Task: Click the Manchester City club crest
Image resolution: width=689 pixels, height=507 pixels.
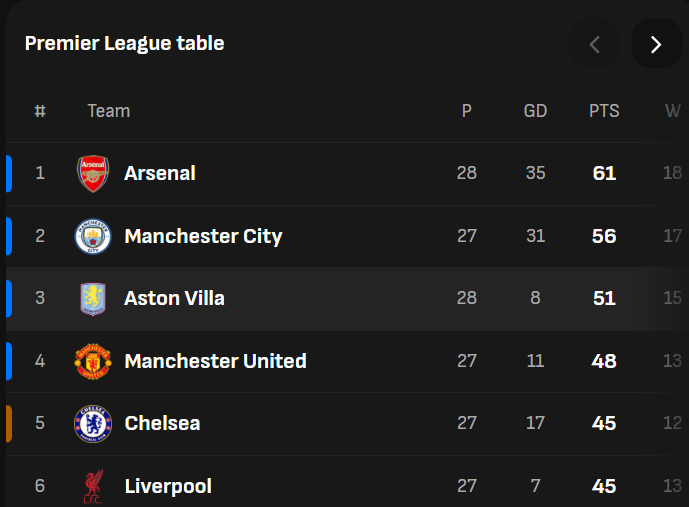Action: (93, 237)
